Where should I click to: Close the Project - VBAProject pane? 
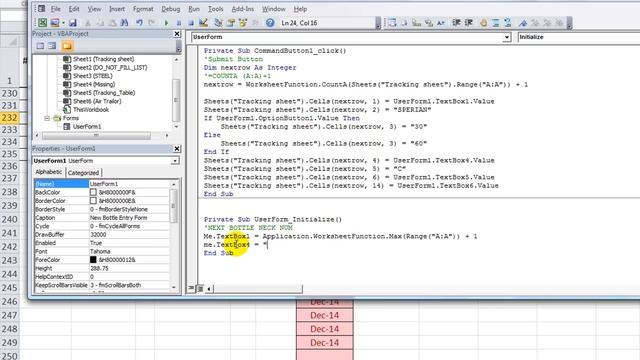click(x=177, y=34)
